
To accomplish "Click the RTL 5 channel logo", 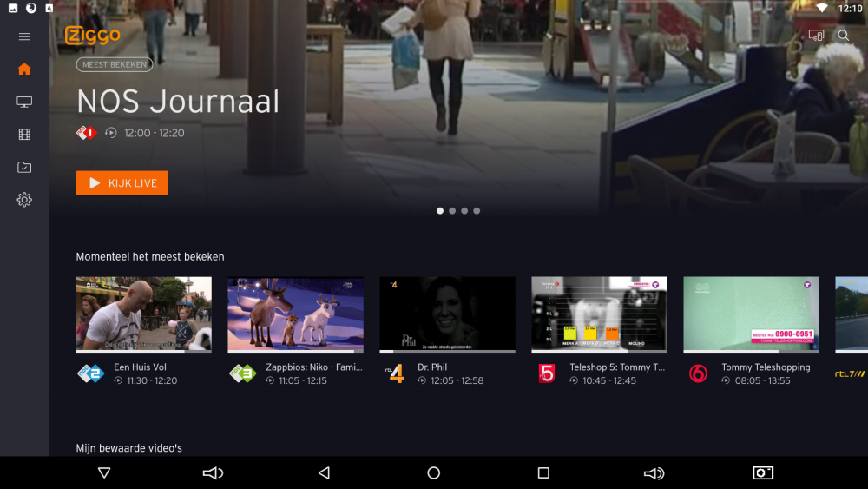I will [x=546, y=373].
